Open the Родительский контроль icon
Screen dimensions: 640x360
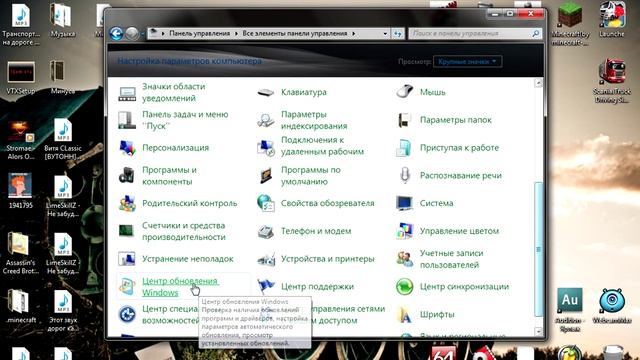coord(127,203)
